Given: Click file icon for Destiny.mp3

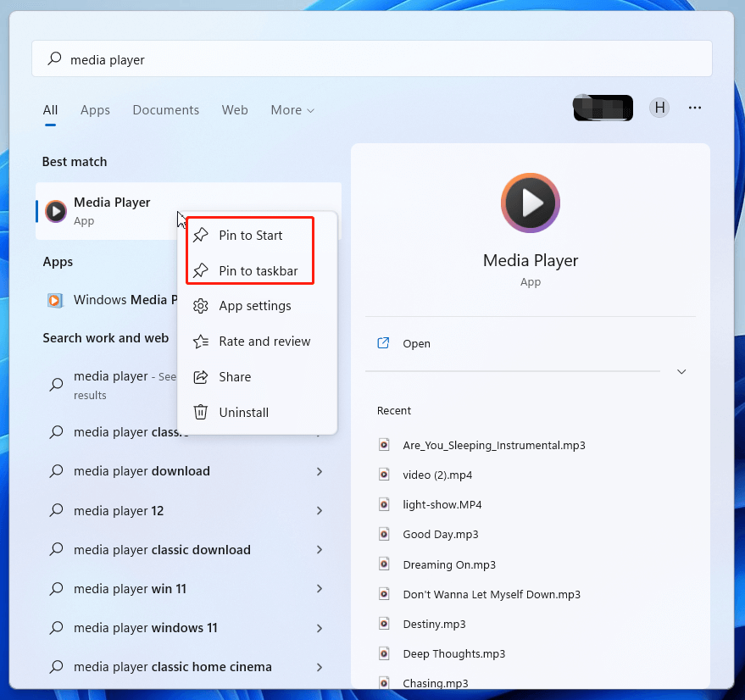Looking at the screenshot, I should pos(384,624).
